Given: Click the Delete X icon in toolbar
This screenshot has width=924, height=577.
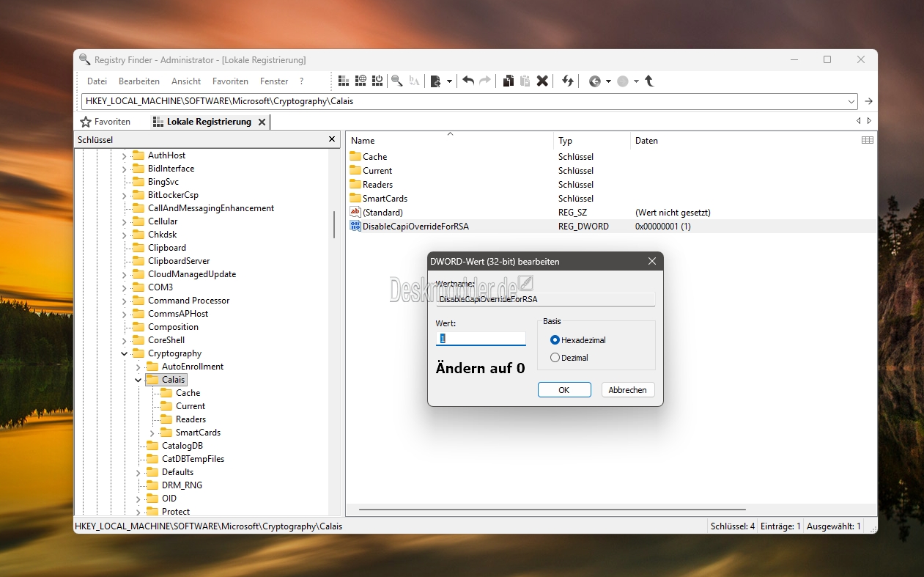Looking at the screenshot, I should [x=542, y=81].
